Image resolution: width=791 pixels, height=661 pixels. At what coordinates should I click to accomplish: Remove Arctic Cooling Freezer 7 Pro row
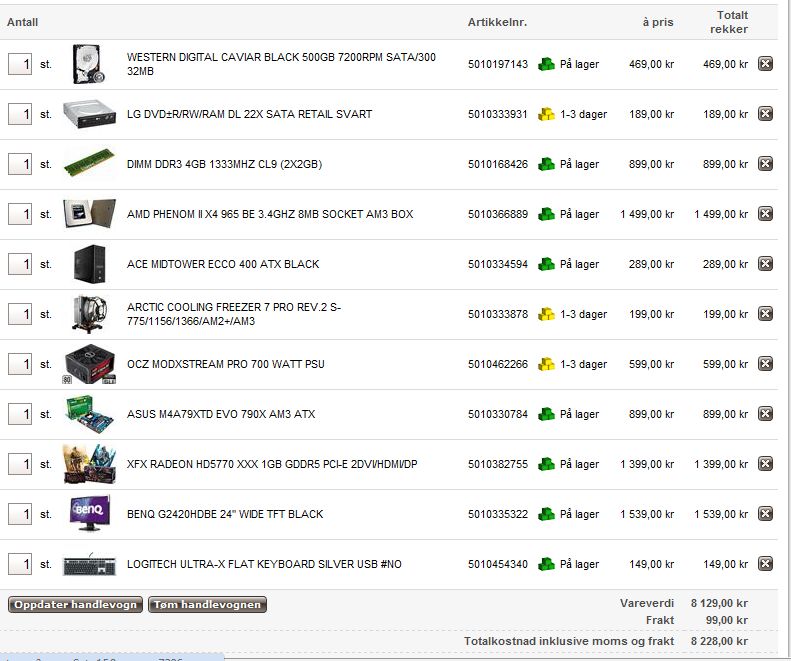pyautogui.click(x=765, y=313)
